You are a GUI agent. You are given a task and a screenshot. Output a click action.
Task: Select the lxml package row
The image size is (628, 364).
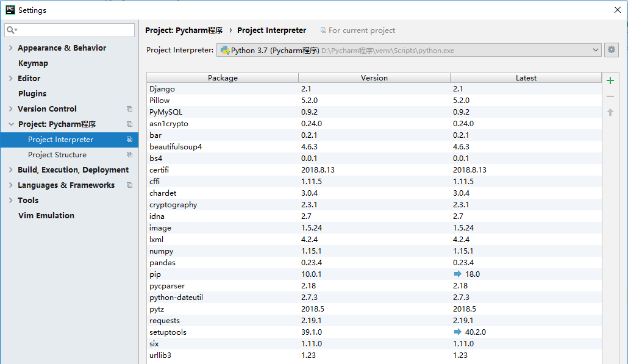[374, 240]
